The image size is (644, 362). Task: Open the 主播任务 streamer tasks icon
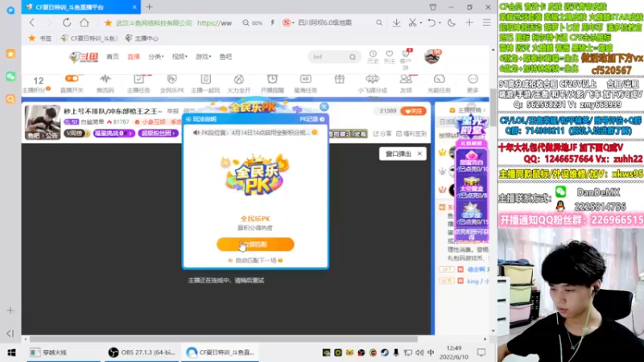tap(138, 84)
